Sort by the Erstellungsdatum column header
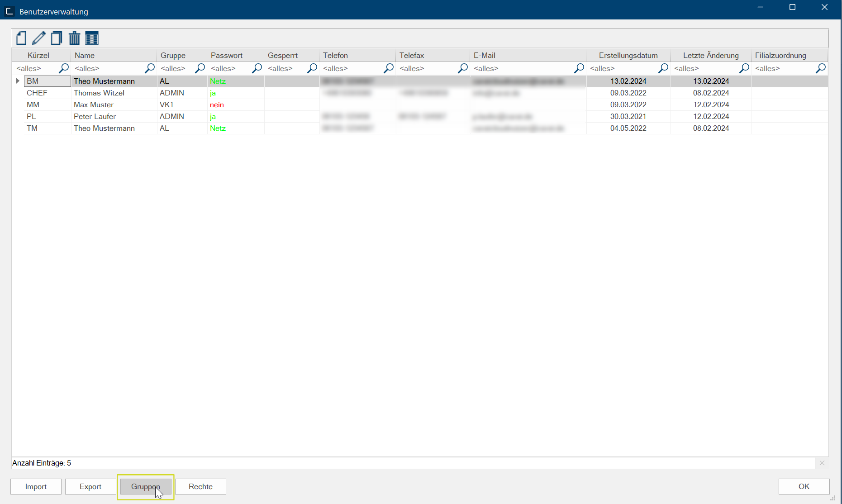The image size is (842, 504). click(628, 55)
